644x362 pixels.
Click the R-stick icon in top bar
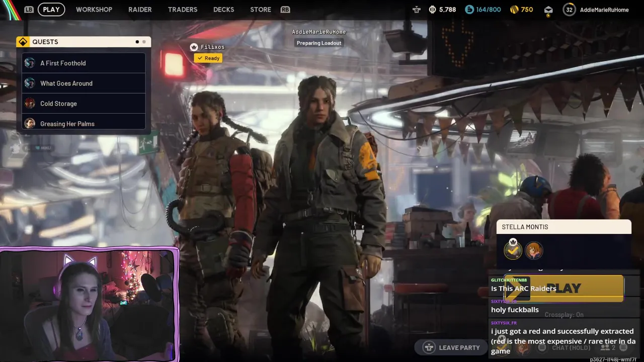(417, 9)
